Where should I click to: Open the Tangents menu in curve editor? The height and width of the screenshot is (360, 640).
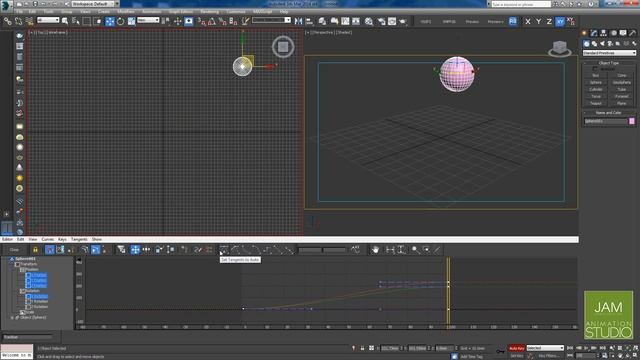(79, 239)
